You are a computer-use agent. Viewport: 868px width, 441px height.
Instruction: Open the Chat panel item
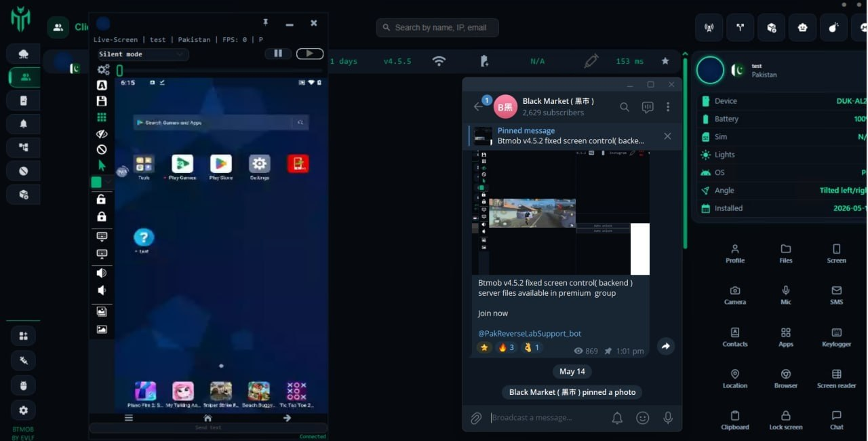coord(837,420)
